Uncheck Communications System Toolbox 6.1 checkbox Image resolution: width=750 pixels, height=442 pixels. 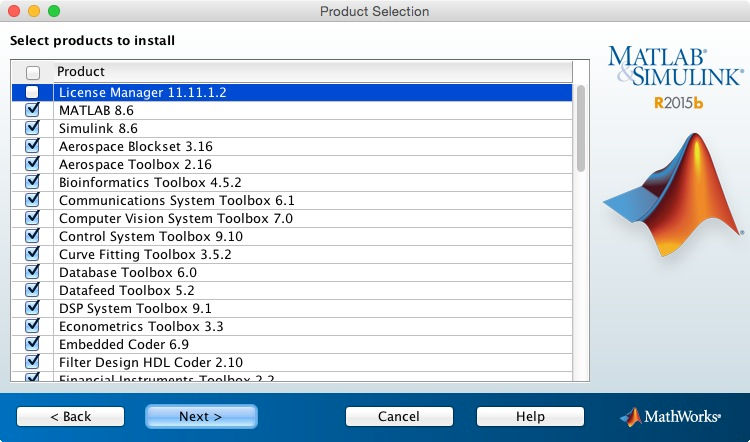click(32, 200)
